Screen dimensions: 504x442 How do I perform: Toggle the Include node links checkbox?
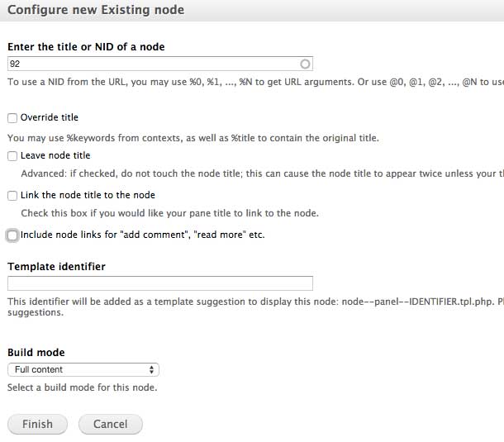[x=12, y=235]
